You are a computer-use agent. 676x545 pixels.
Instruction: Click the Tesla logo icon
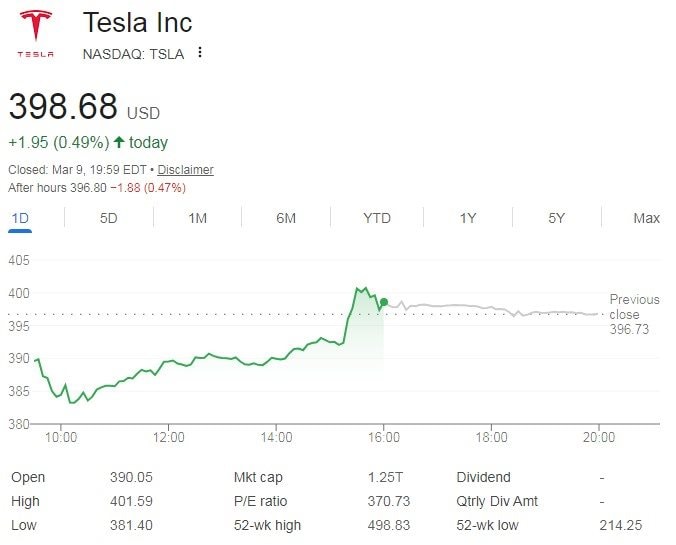click(36, 33)
